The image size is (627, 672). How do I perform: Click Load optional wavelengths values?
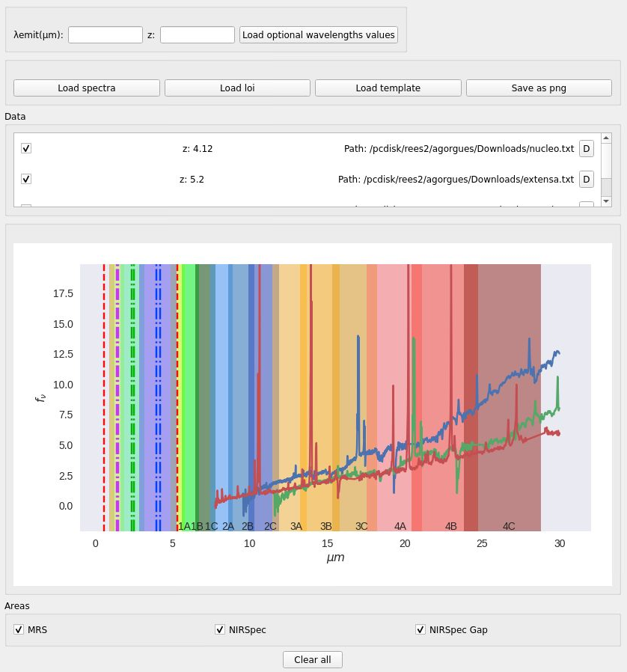319,34
